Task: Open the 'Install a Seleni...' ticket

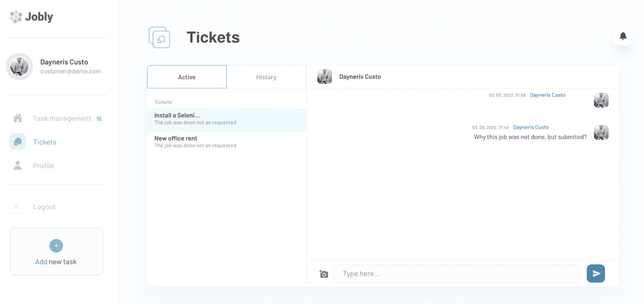Action: pos(227,119)
